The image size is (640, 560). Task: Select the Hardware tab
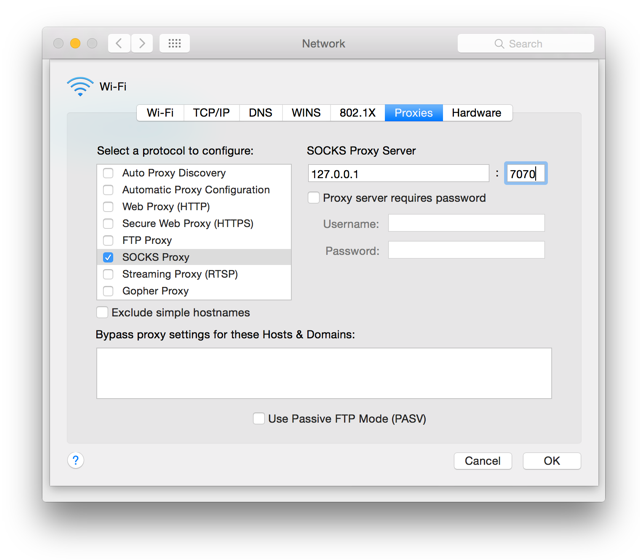click(x=476, y=113)
